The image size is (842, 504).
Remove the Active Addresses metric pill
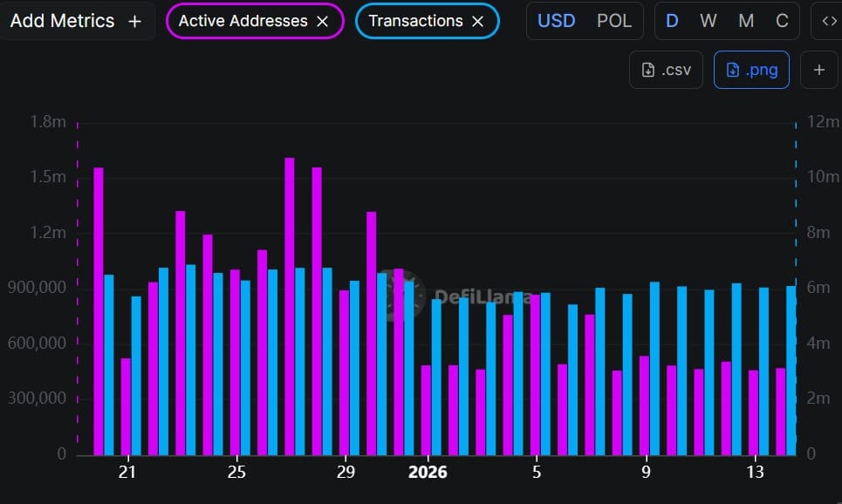[322, 20]
